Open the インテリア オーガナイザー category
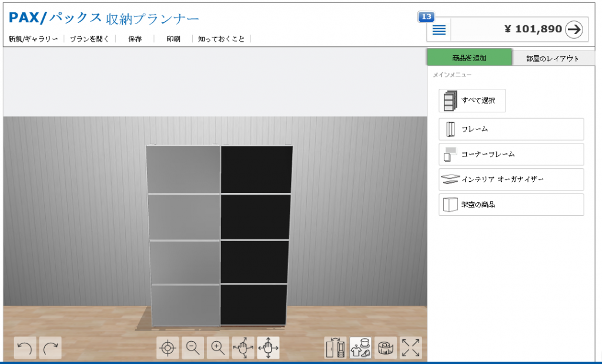This screenshot has height=364, width=602. [x=511, y=179]
